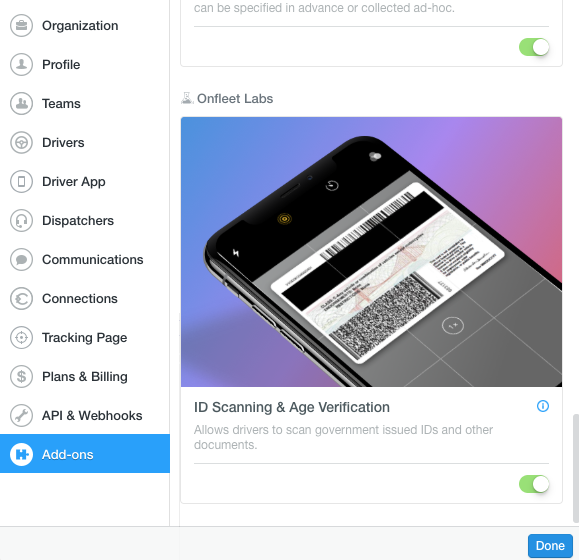Click the vertical scrollbar of the add-ons list

(575, 468)
